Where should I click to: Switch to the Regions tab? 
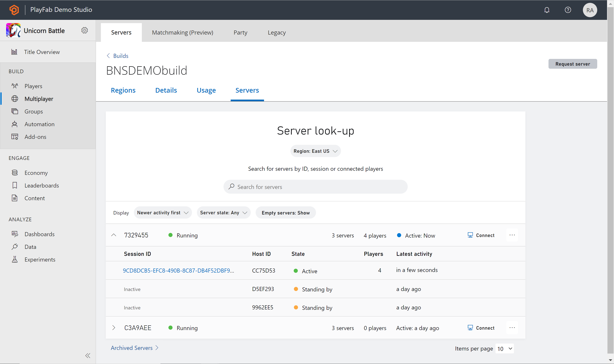(x=123, y=90)
